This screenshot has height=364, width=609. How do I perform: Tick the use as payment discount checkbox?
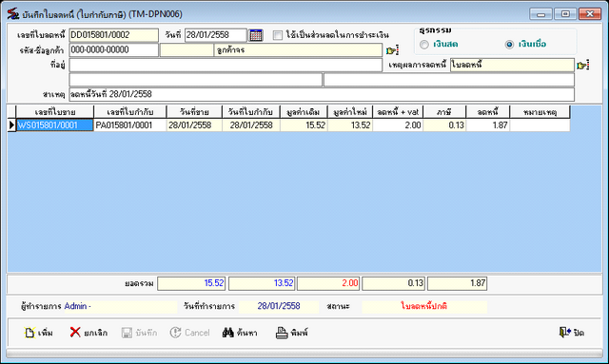[277, 35]
